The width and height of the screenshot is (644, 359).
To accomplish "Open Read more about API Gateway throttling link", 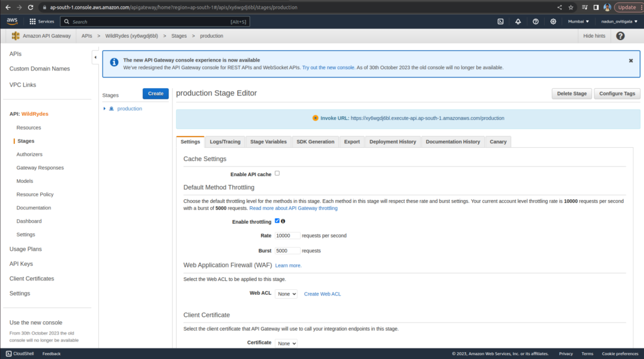I will coord(293,208).
